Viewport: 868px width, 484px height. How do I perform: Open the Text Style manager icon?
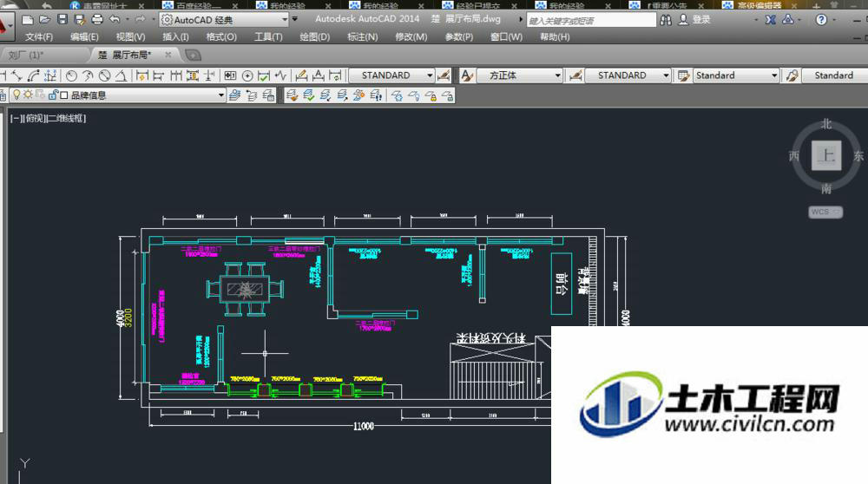[467, 75]
